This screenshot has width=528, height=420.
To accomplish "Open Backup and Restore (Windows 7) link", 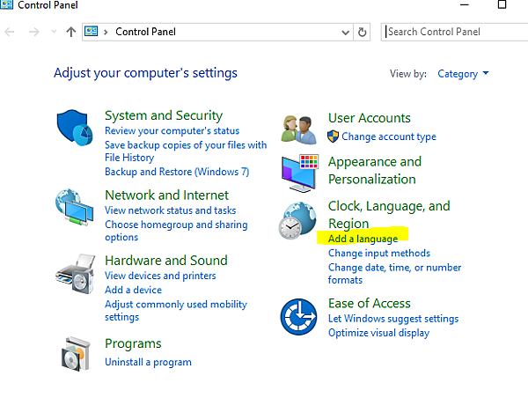I will coord(177,172).
